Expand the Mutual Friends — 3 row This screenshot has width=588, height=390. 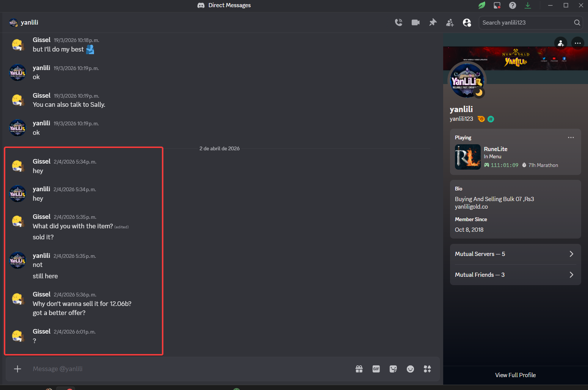(x=515, y=275)
